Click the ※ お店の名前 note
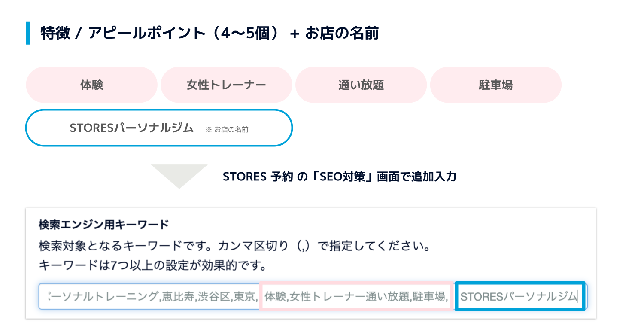 [x=227, y=129]
